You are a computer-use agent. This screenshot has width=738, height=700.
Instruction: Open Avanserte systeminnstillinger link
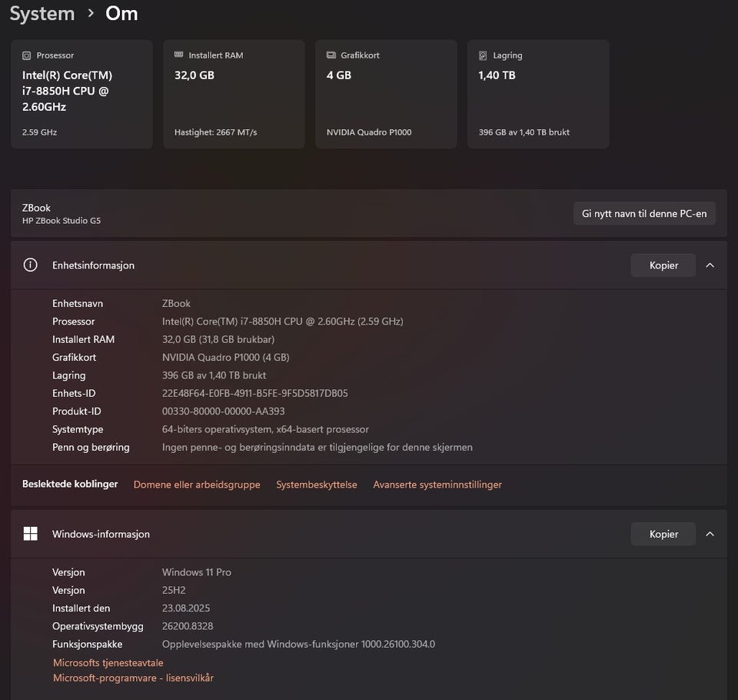tap(437, 485)
